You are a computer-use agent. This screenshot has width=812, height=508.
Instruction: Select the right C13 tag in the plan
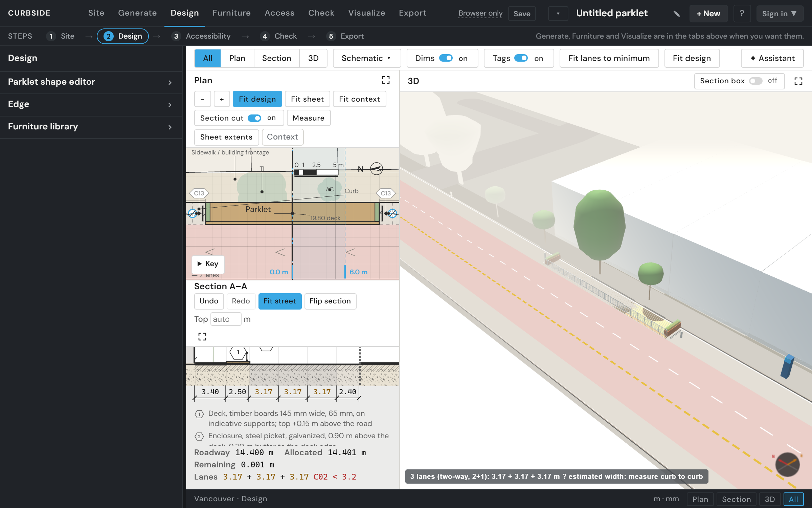click(x=386, y=193)
